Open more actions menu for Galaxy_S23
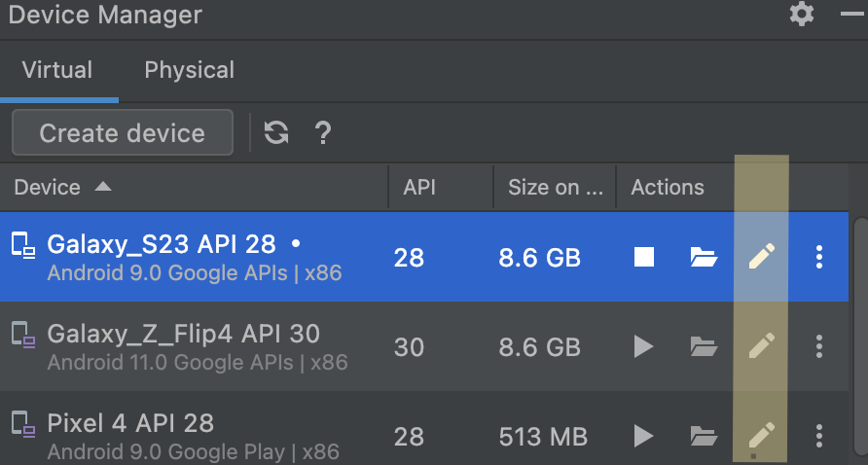 coord(819,257)
